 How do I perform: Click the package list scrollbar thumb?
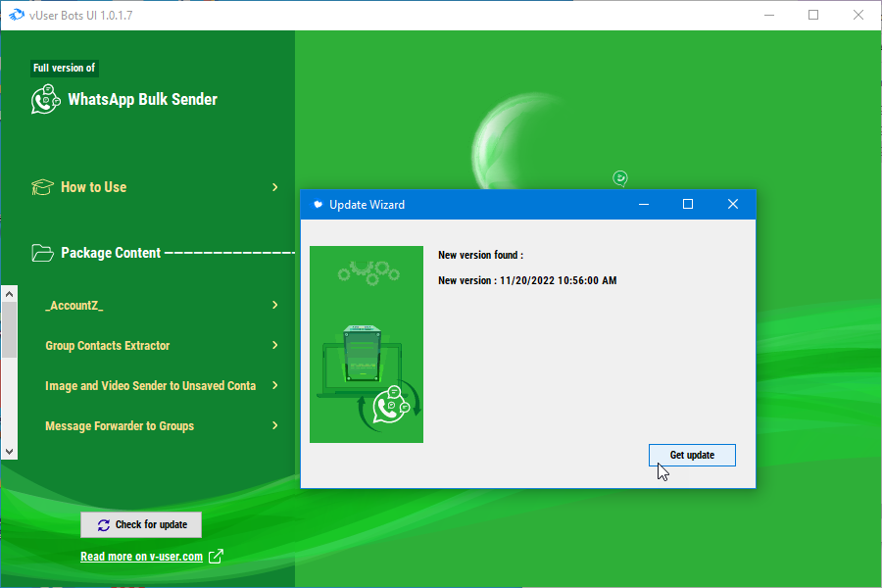click(9, 329)
